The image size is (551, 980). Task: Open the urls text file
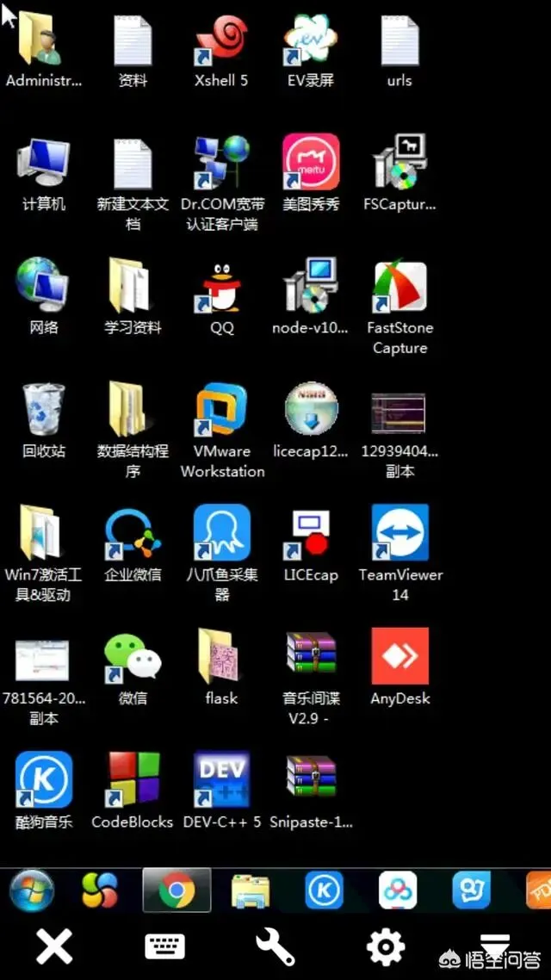[x=399, y=40]
